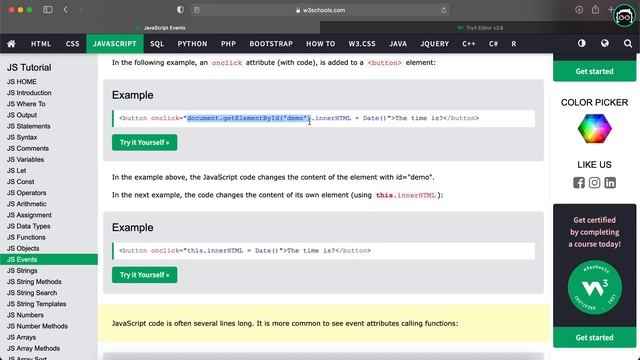Open JS Syntax in sidebar
The width and height of the screenshot is (640, 360).
pos(22,137)
